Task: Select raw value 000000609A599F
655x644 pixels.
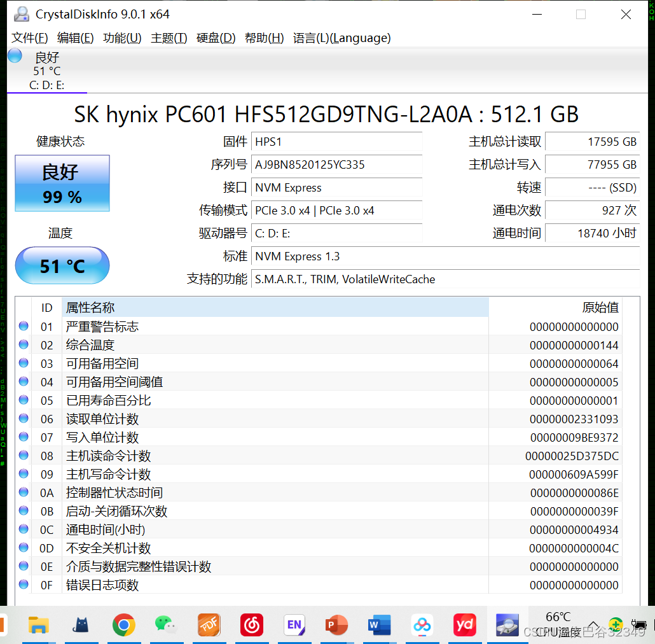Action: [574, 474]
